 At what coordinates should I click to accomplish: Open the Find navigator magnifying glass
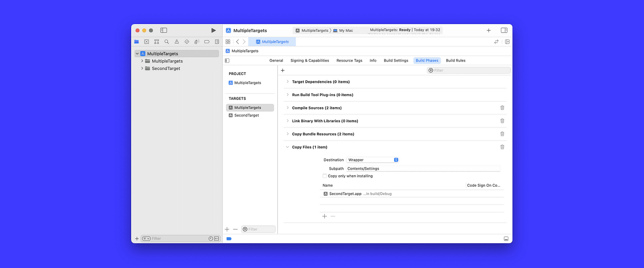click(x=167, y=41)
